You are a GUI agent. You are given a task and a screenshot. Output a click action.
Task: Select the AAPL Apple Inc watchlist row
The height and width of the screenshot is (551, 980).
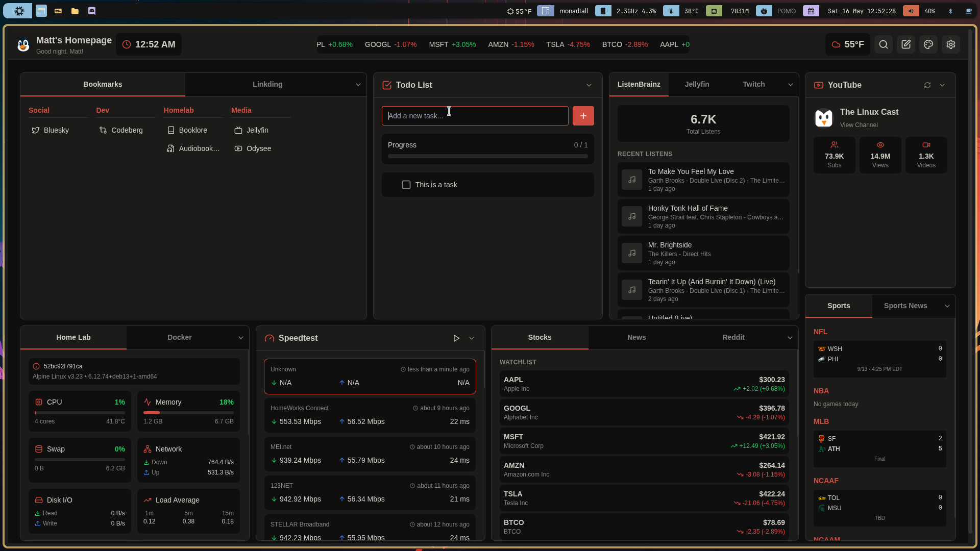pyautogui.click(x=644, y=384)
